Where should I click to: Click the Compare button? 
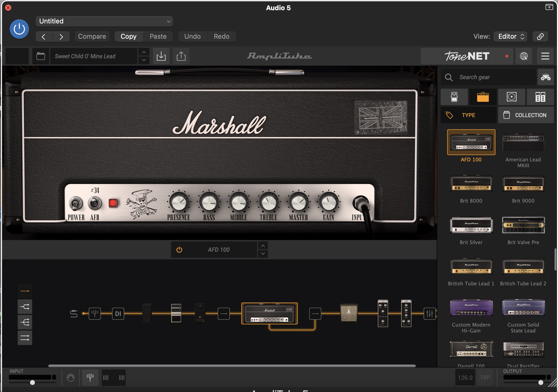[x=92, y=36]
